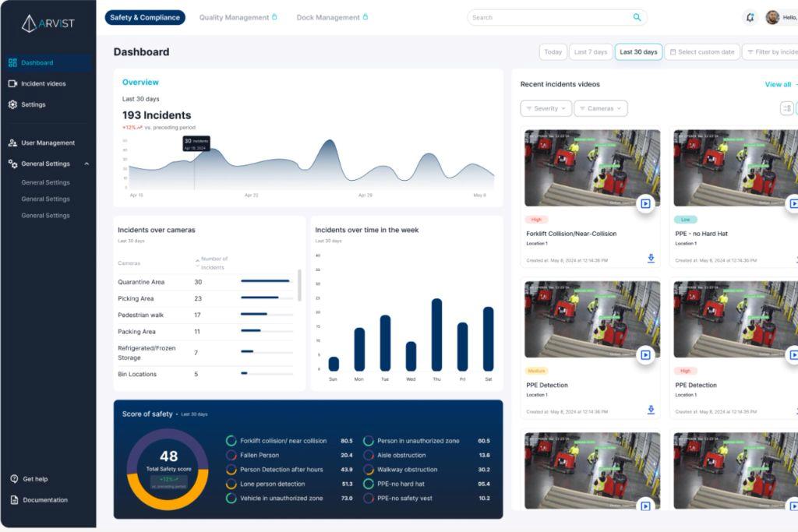Viewport: 798px width, 532px height.
Task: Click the first General Settings sub-item
Action: 45,182
